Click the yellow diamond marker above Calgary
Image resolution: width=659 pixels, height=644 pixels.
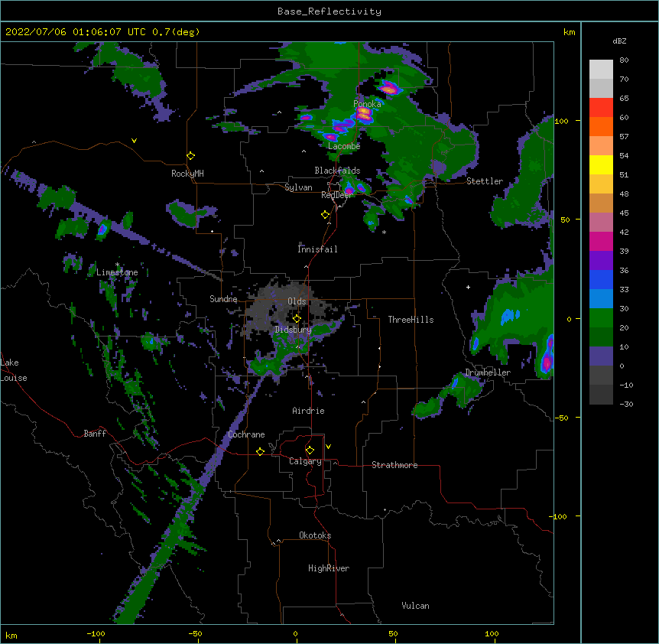[x=310, y=450]
